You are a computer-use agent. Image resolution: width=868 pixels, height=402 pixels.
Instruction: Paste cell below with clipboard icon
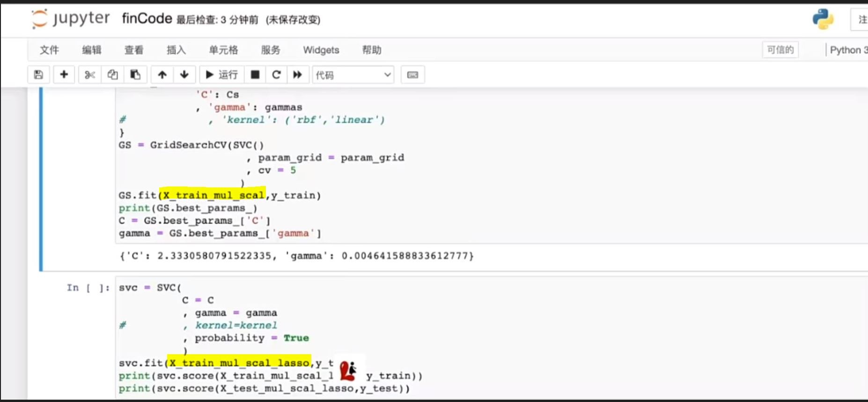(135, 74)
